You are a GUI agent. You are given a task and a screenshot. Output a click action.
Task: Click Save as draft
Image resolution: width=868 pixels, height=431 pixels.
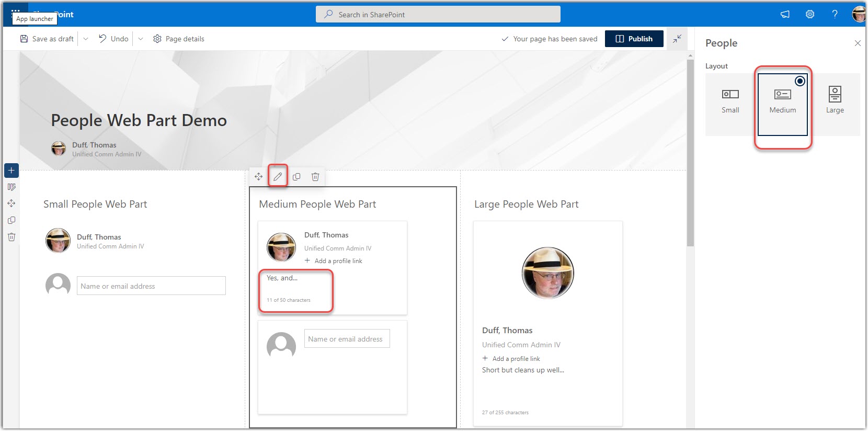[x=47, y=39]
